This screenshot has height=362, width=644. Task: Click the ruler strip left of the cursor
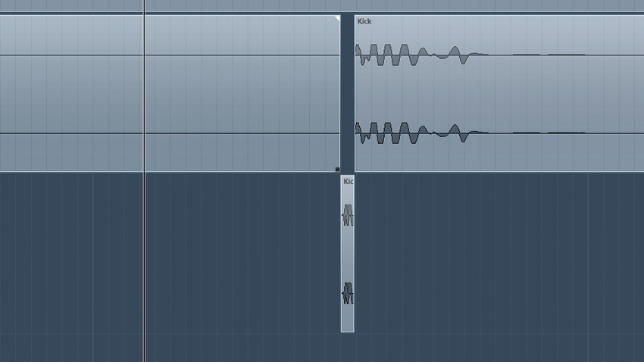pyautogui.click(x=71, y=6)
